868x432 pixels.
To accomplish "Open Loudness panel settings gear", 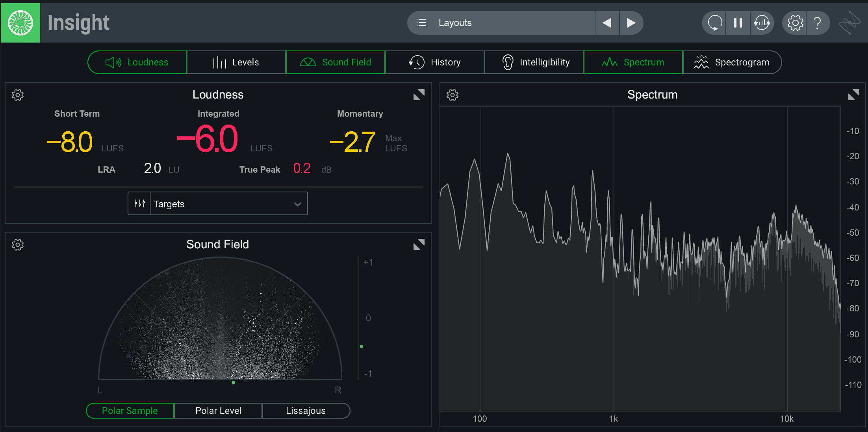I will [x=18, y=95].
